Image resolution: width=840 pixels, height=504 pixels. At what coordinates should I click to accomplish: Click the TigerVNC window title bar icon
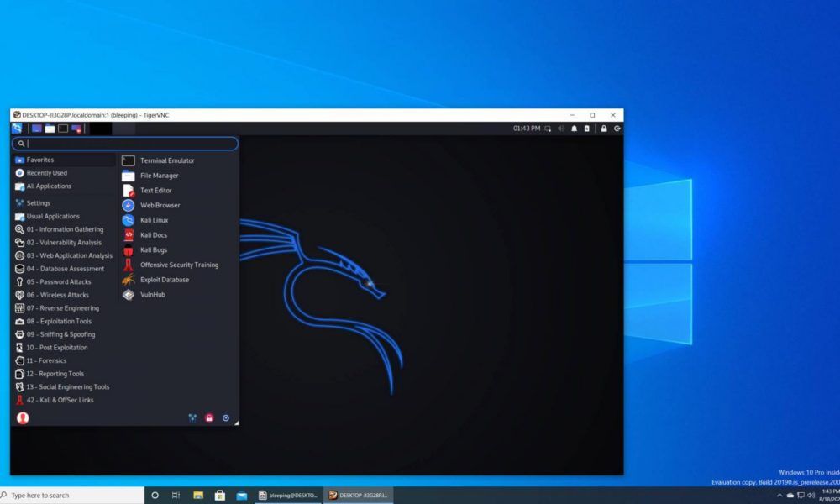[17, 115]
